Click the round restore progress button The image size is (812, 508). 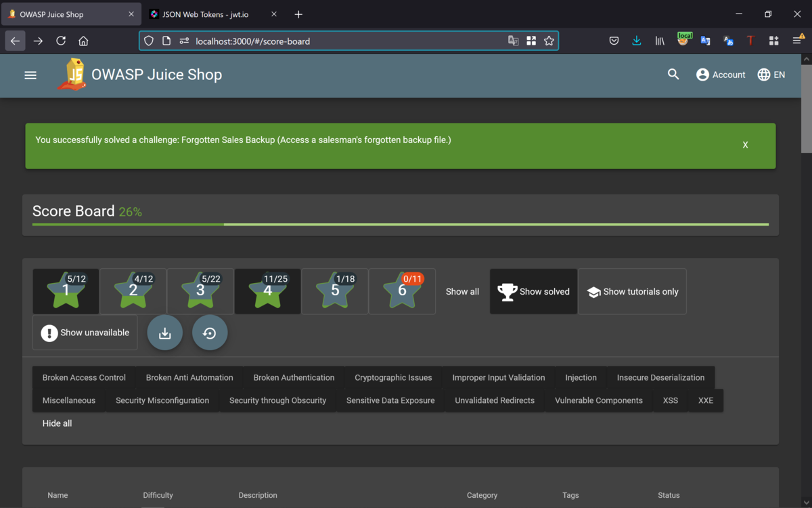[210, 333]
